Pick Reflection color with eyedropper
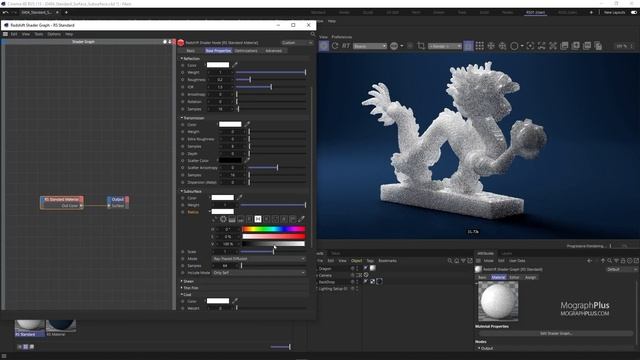 [x=235, y=64]
